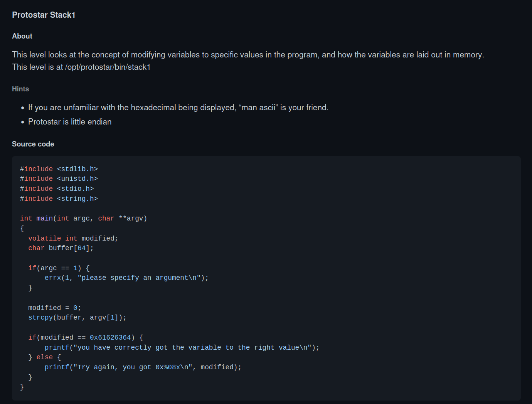Click the "int main(int argc, char **argv)" line
The height and width of the screenshot is (404, 532).
point(84,218)
